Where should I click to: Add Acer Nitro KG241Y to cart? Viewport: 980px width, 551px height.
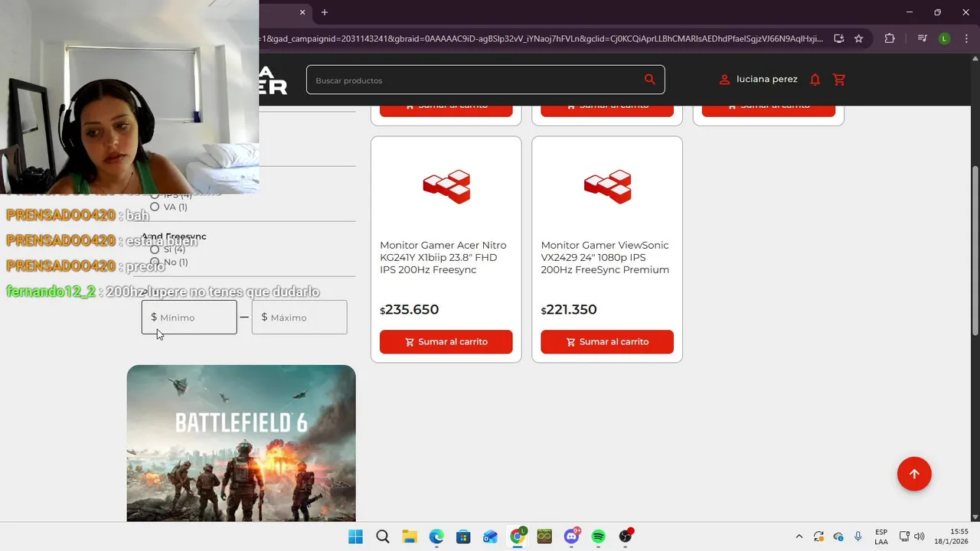(x=446, y=342)
